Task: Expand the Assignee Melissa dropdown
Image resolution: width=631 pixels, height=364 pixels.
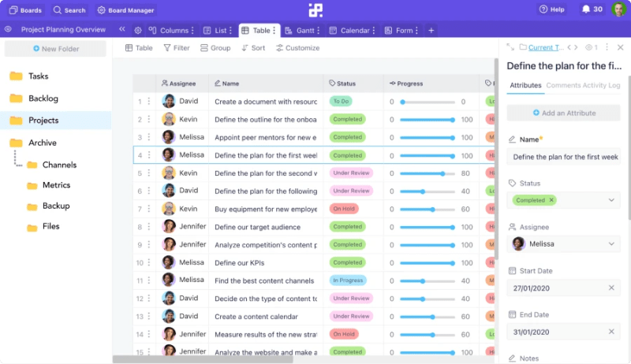Action: coord(611,244)
